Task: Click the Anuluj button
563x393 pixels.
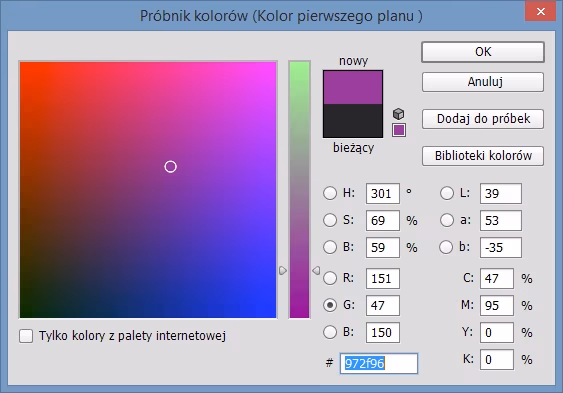Action: click(x=483, y=82)
